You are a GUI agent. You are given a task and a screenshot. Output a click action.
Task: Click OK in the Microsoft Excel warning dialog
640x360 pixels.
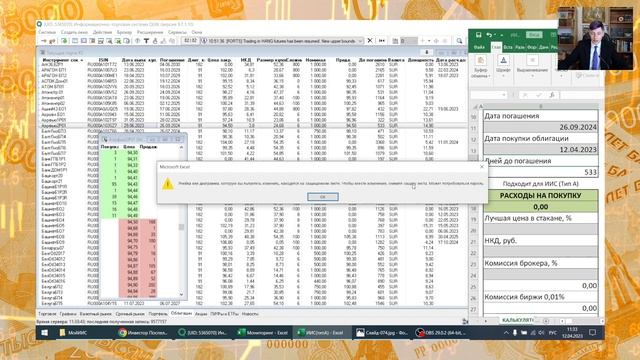(322, 197)
